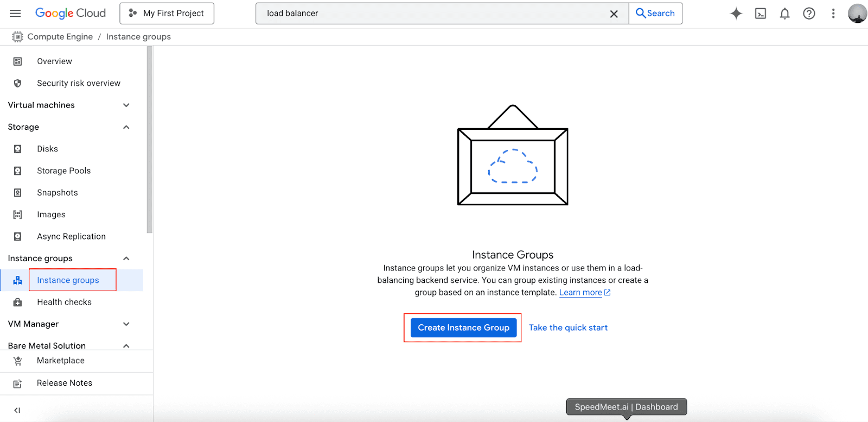Viewport: 868px width, 422px height.
Task: Activate Cloud Shell terminal icon
Action: [x=761, y=14]
